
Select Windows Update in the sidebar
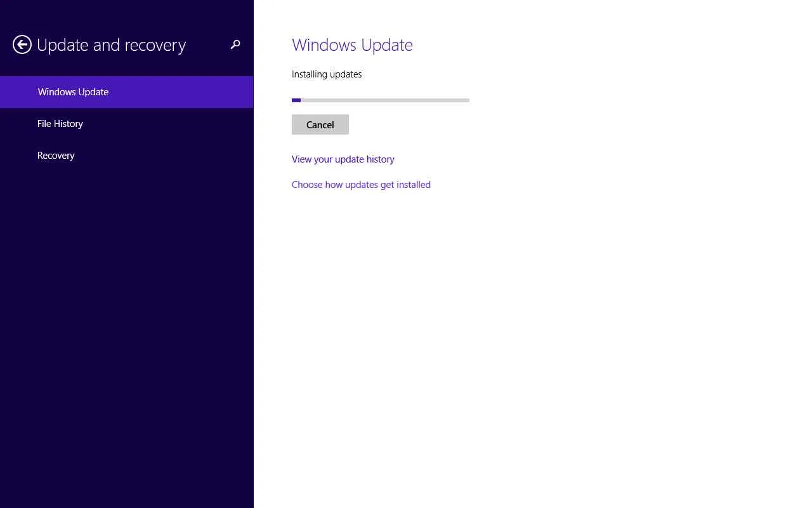[x=127, y=92]
